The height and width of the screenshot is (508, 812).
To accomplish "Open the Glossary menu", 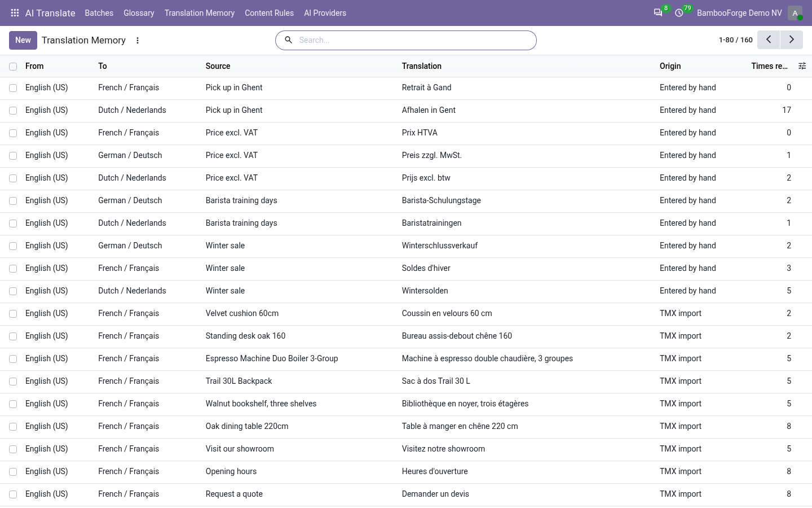I will (139, 13).
